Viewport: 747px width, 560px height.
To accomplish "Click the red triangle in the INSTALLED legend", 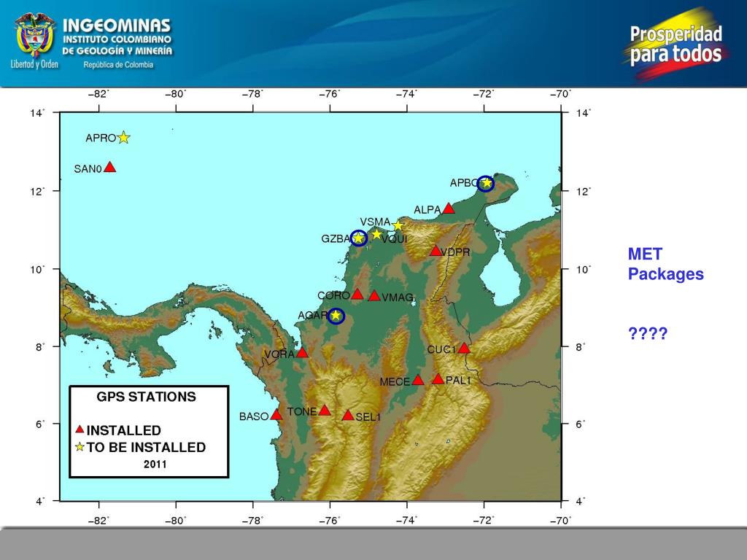I will [x=80, y=429].
